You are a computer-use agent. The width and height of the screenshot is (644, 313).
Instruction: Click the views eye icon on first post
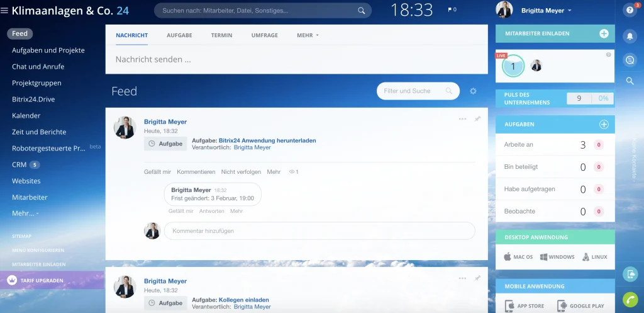coord(292,172)
